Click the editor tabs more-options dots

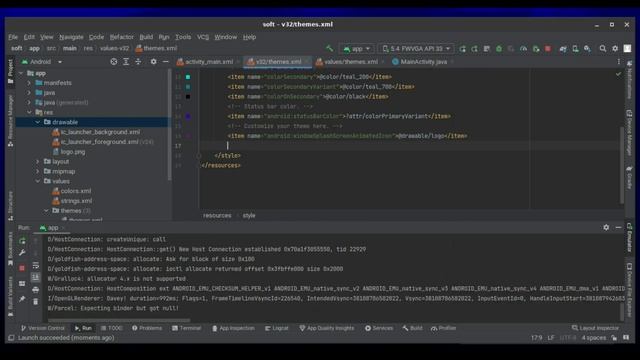pos(619,62)
